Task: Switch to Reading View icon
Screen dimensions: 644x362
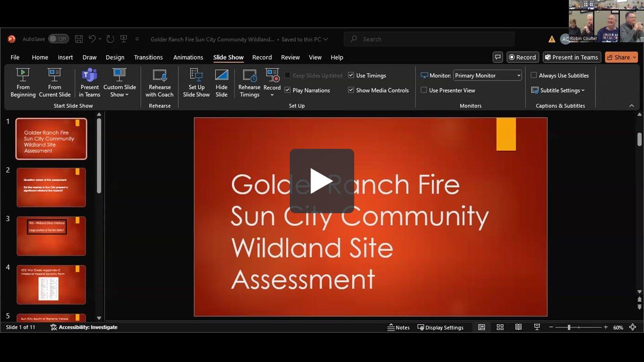Action: tap(518, 327)
